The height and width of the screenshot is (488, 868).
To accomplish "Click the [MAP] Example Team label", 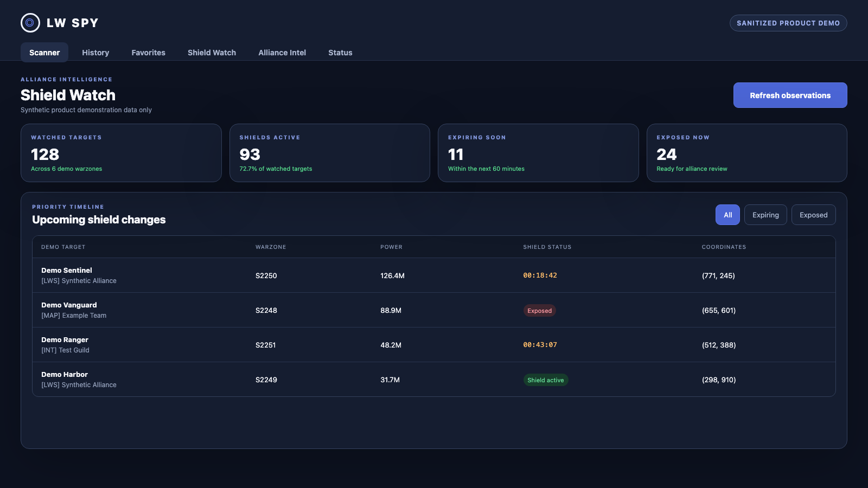I will [74, 316].
